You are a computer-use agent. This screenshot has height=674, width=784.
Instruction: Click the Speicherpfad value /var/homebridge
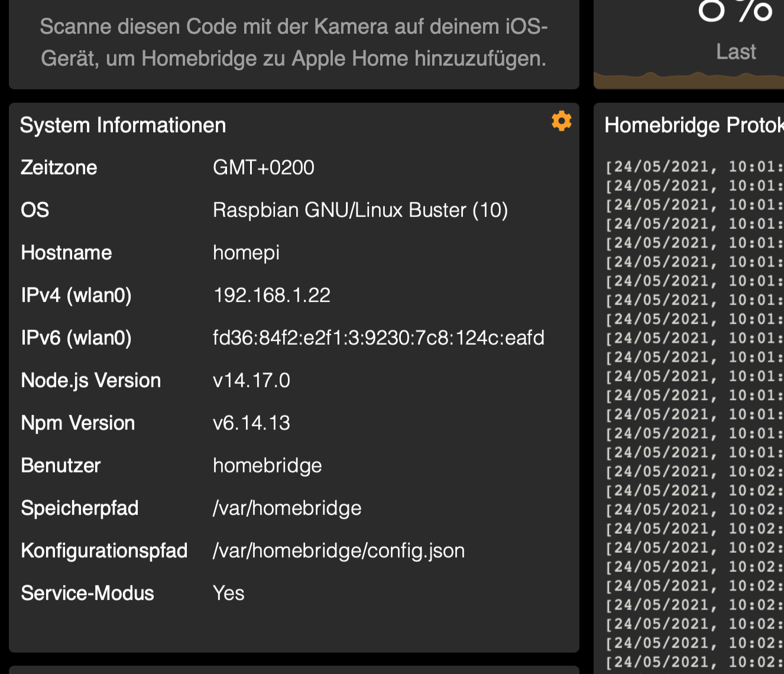tap(287, 508)
